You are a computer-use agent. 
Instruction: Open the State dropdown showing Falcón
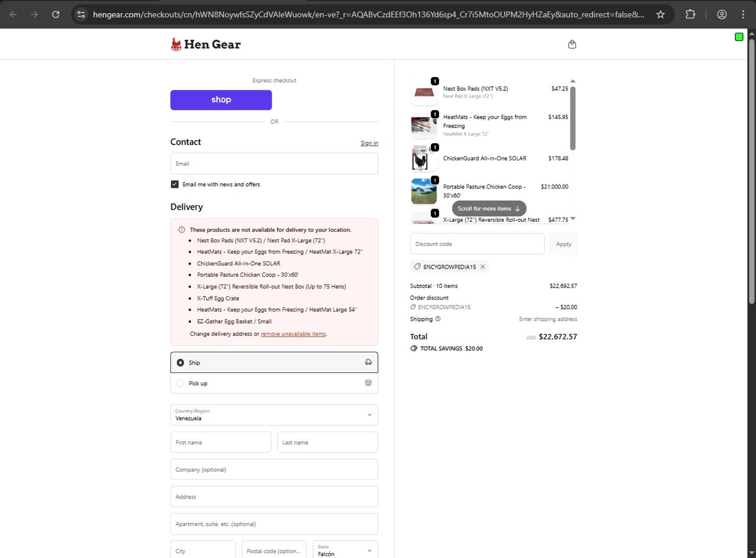pos(345,550)
